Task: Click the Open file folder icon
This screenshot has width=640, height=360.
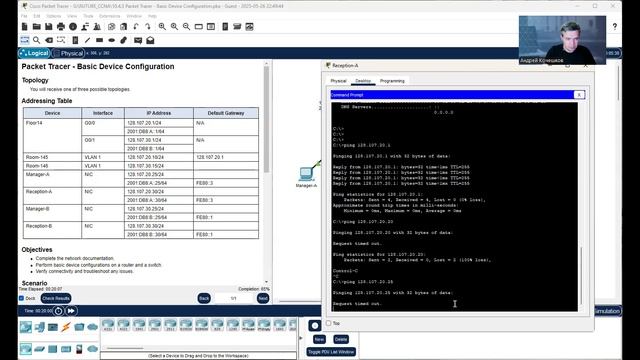Action: point(37,27)
